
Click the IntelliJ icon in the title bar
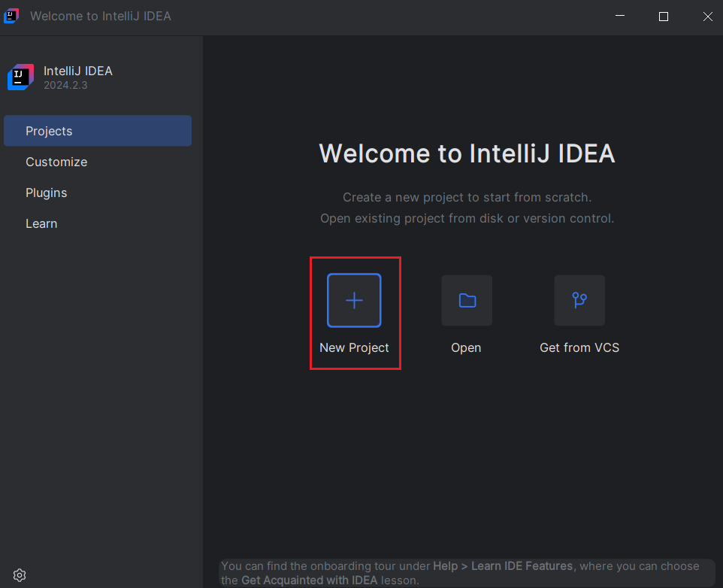[x=11, y=16]
